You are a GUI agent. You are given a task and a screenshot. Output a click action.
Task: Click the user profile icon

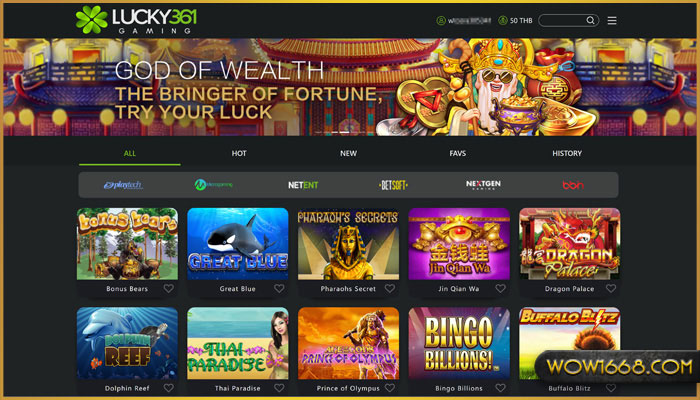[x=441, y=21]
